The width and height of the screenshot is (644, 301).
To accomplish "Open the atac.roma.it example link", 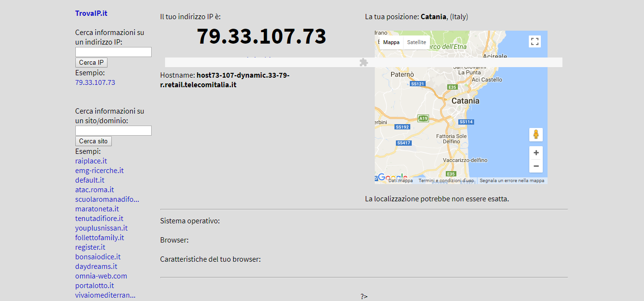I will click(95, 190).
